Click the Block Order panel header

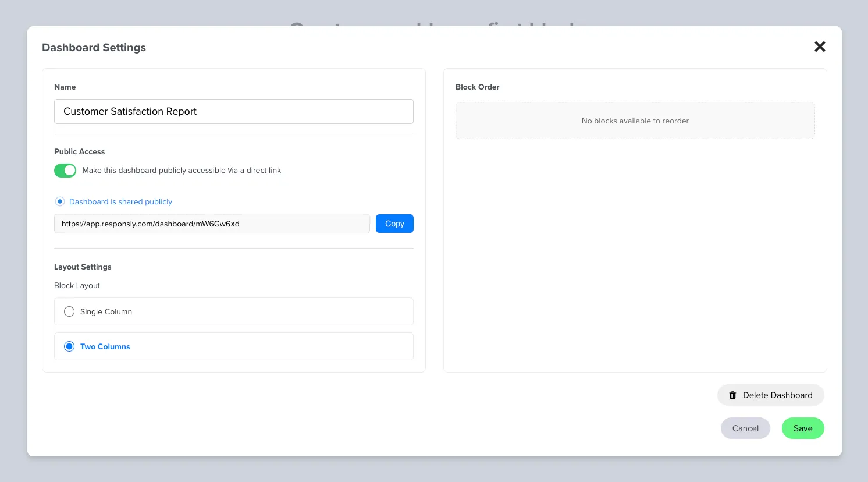tap(477, 87)
